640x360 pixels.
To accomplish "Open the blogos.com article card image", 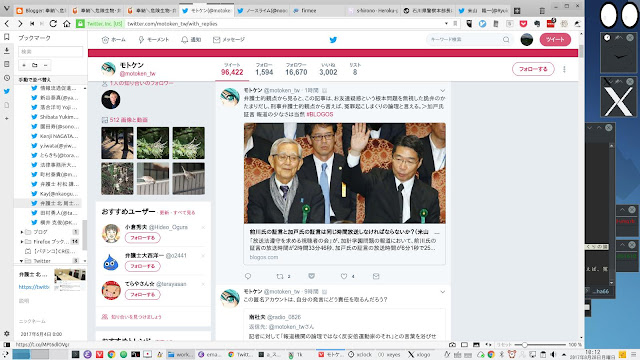I will pos(344,173).
